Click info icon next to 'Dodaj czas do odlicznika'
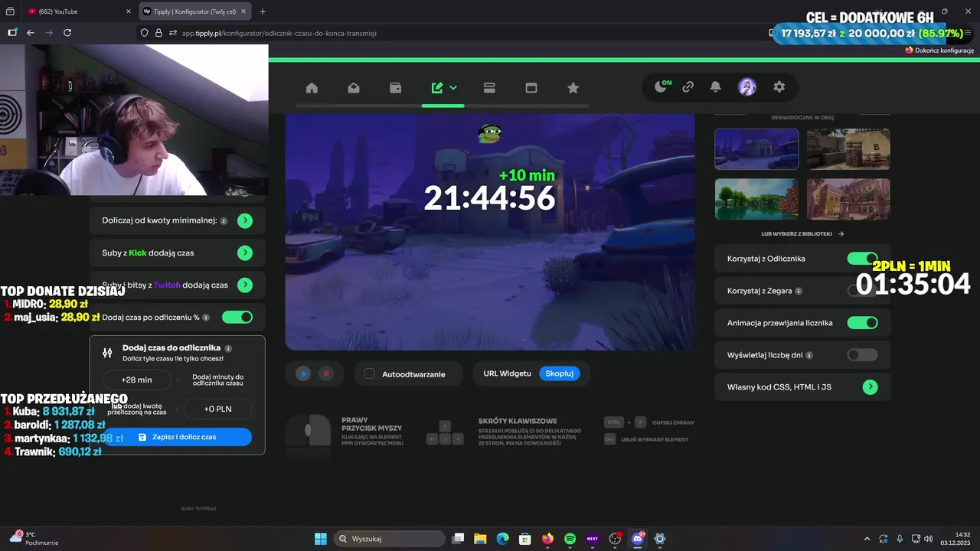The width and height of the screenshot is (980, 551). (229, 348)
